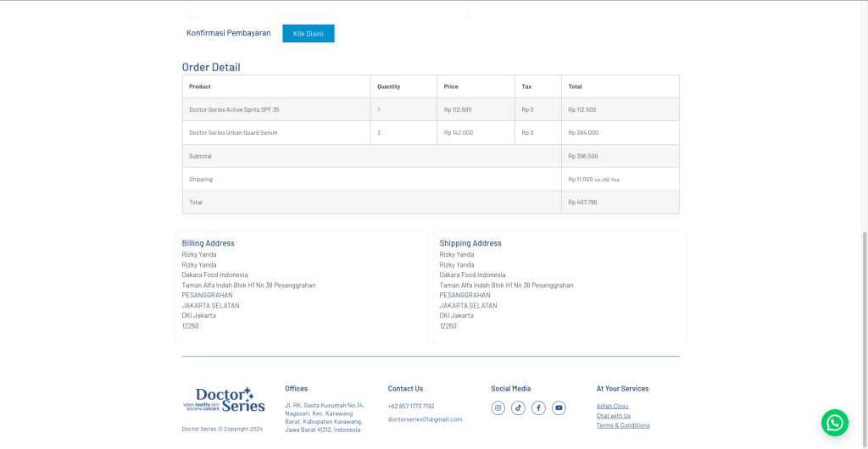The width and height of the screenshot is (868, 449).
Task: Click the Klik Disini button
Action: click(309, 33)
